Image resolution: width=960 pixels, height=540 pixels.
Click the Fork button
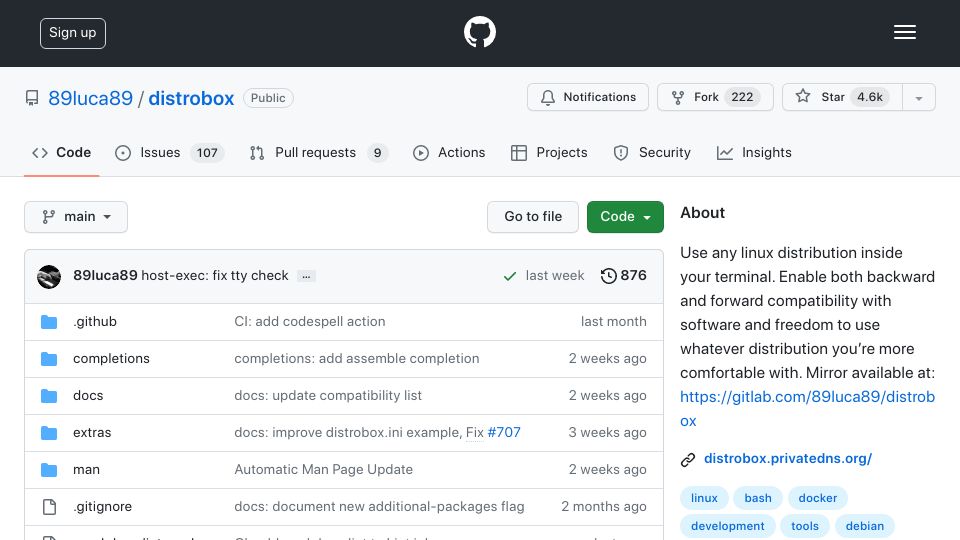[x=715, y=97]
